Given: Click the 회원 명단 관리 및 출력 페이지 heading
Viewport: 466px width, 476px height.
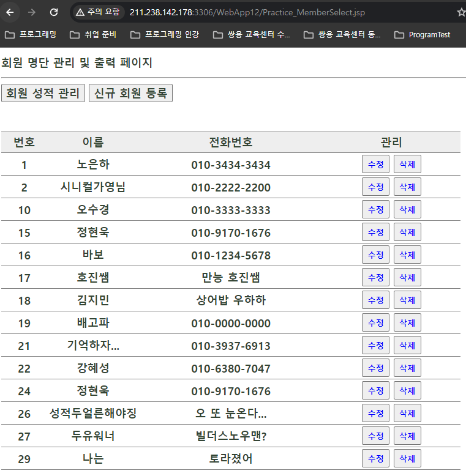Looking at the screenshot, I should tap(77, 62).
